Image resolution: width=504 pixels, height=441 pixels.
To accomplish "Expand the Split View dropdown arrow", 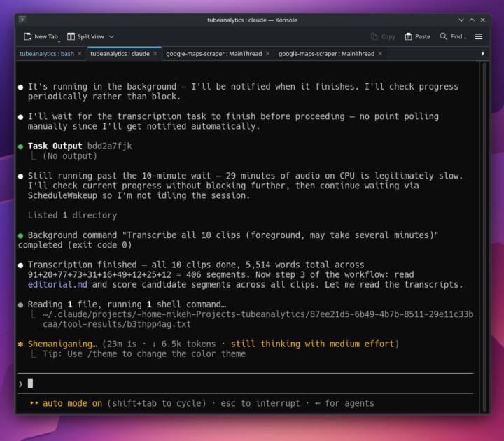I will pos(111,36).
